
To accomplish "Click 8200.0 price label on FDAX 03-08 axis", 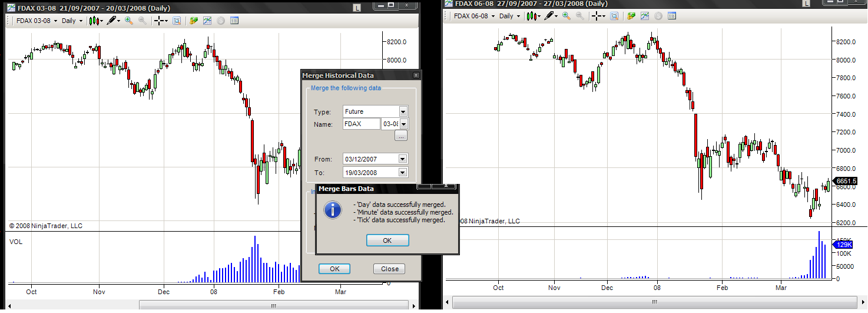I will [x=397, y=42].
